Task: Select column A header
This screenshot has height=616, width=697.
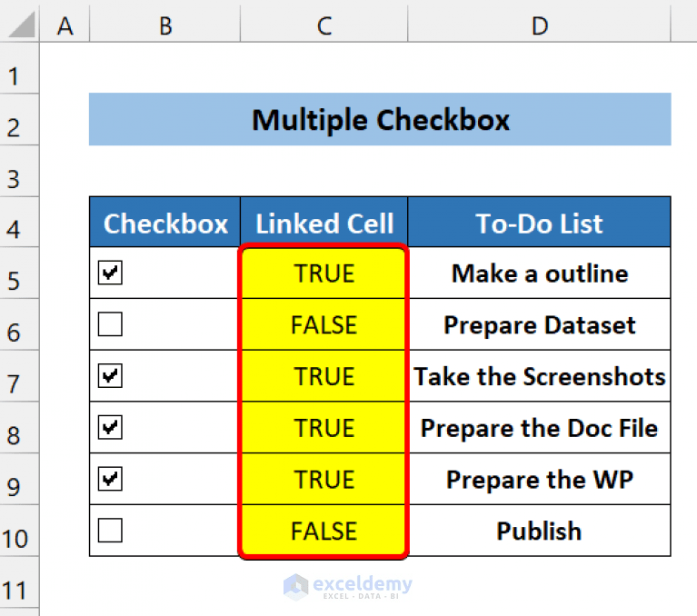Action: tap(65, 25)
